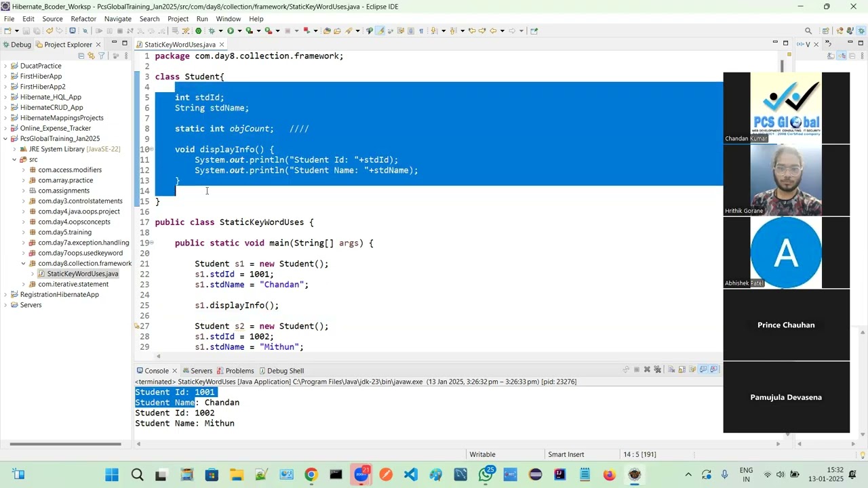Expand com.iterative.statement package
Screen dimensions: 868x488
[x=23, y=285]
